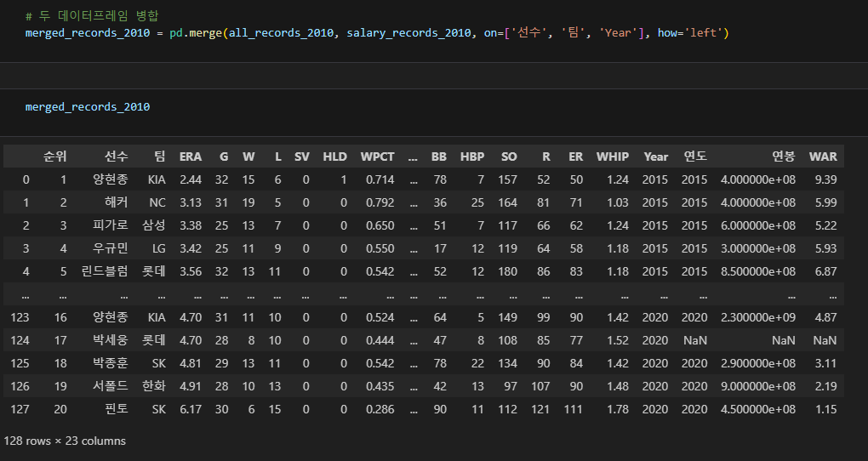
Task: Click the SO column header
Action: (509, 157)
